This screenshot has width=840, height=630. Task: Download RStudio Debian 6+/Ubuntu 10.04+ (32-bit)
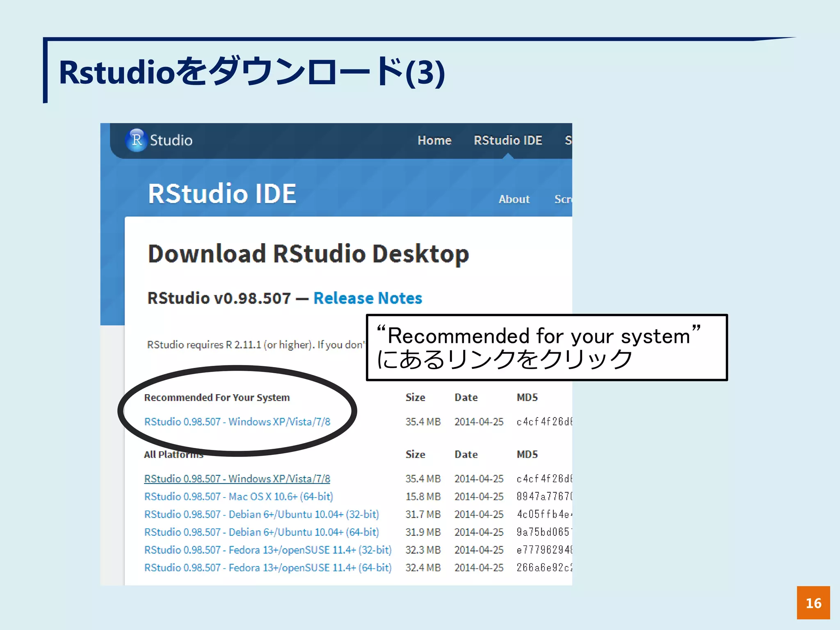[262, 514]
